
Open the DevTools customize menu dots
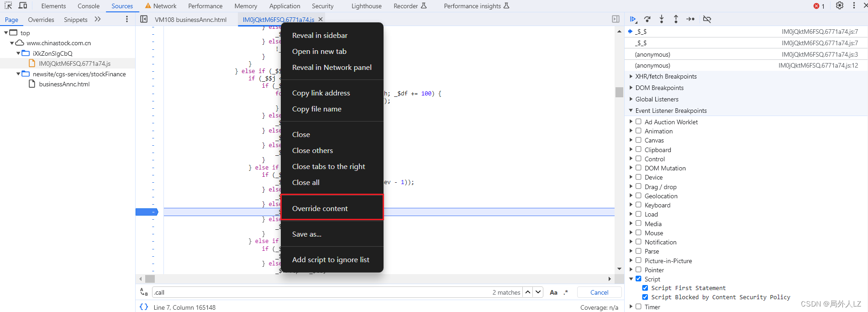click(854, 5)
